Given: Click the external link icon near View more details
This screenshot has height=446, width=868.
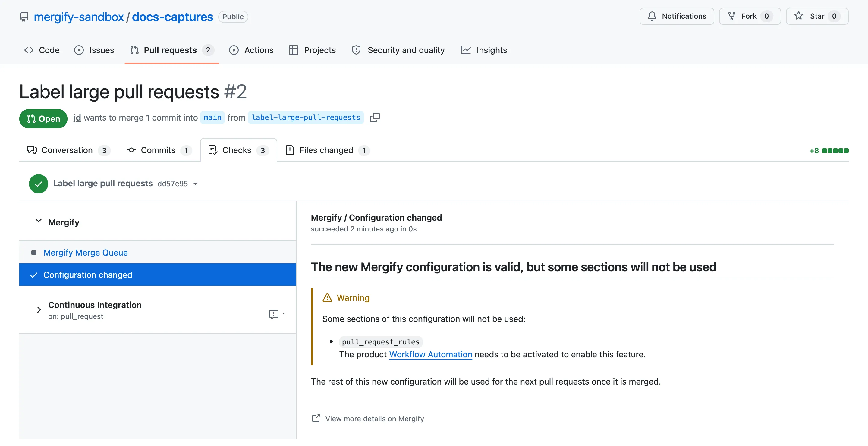Looking at the screenshot, I should pyautogui.click(x=316, y=418).
